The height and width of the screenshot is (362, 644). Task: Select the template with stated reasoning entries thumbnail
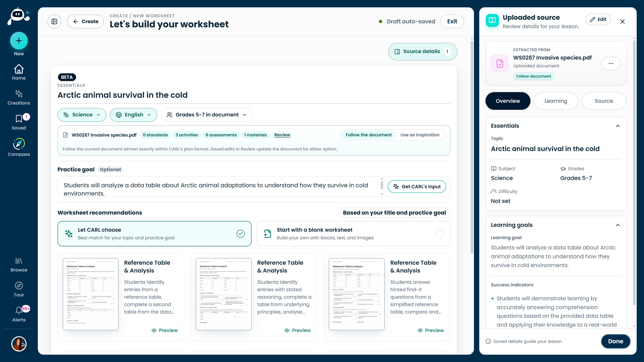point(224,294)
